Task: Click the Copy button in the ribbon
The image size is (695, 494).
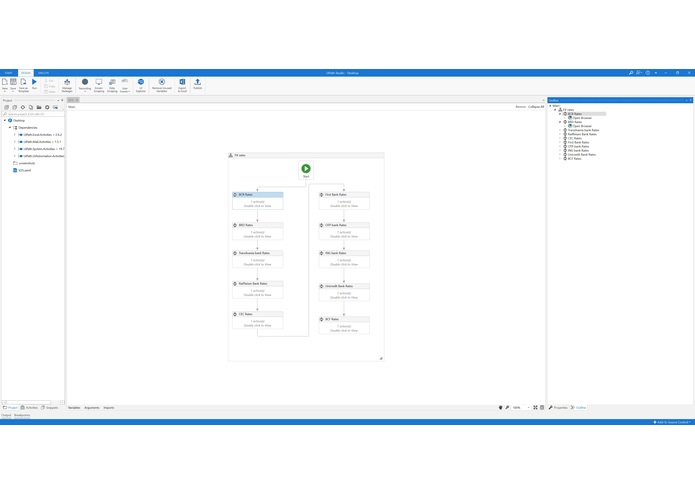Action: point(50,86)
